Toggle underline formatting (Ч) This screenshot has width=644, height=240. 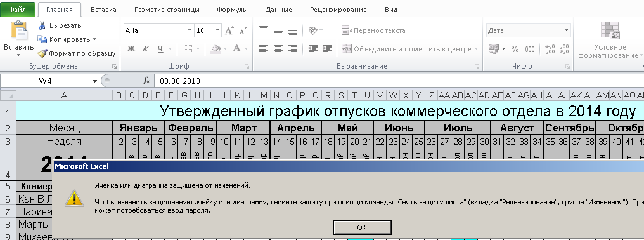(x=160, y=49)
